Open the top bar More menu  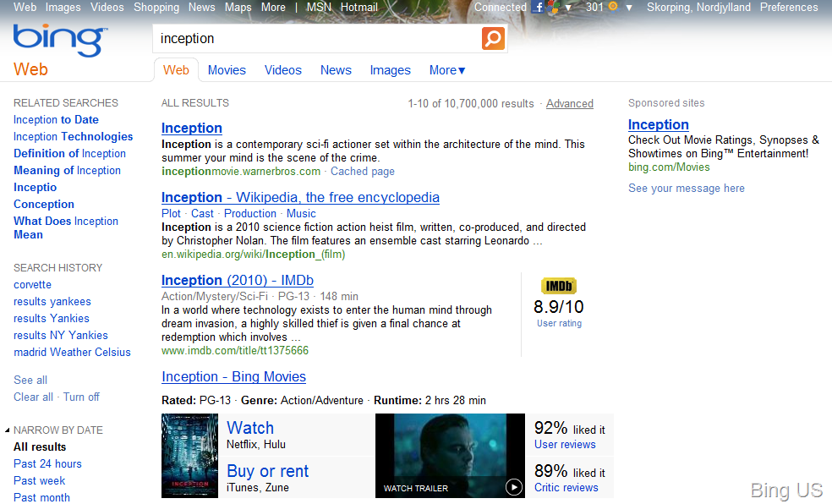273,8
